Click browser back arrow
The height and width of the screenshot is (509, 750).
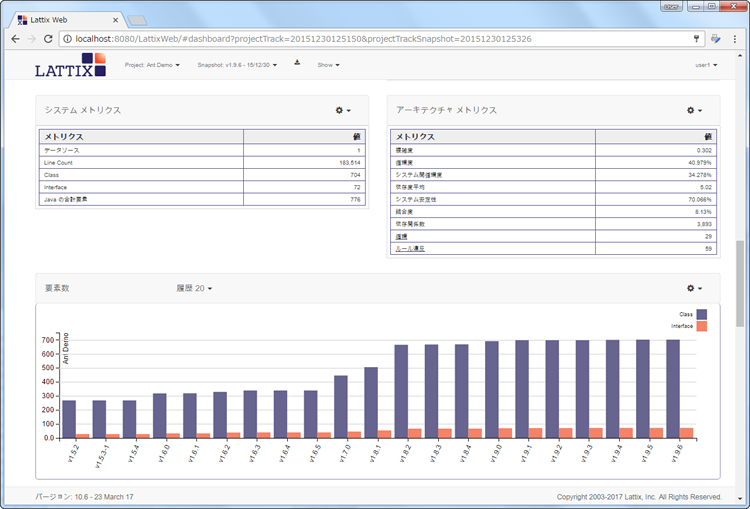coord(15,39)
